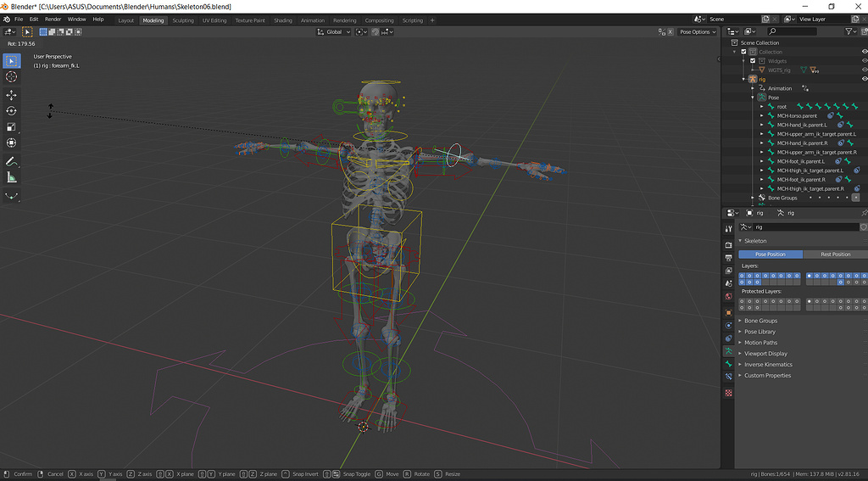Image resolution: width=868 pixels, height=481 pixels.
Task: Open the Edit menu
Action: click(34, 20)
